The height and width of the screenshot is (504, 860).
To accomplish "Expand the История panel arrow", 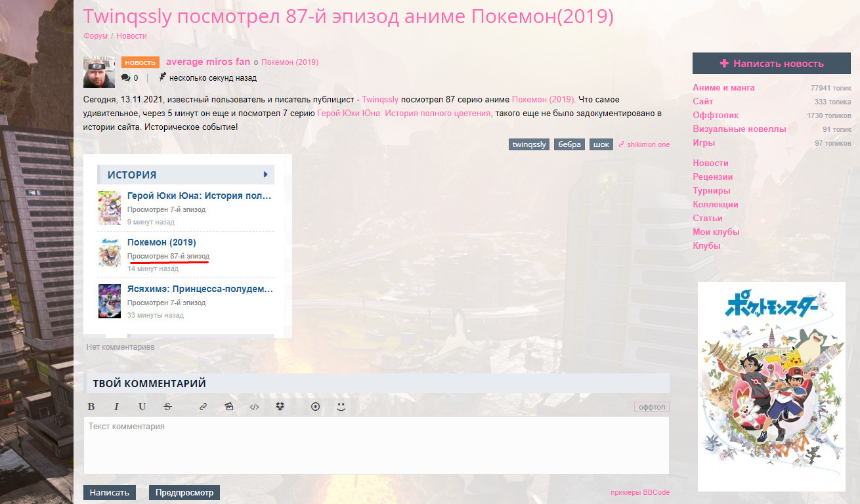I will click(265, 175).
